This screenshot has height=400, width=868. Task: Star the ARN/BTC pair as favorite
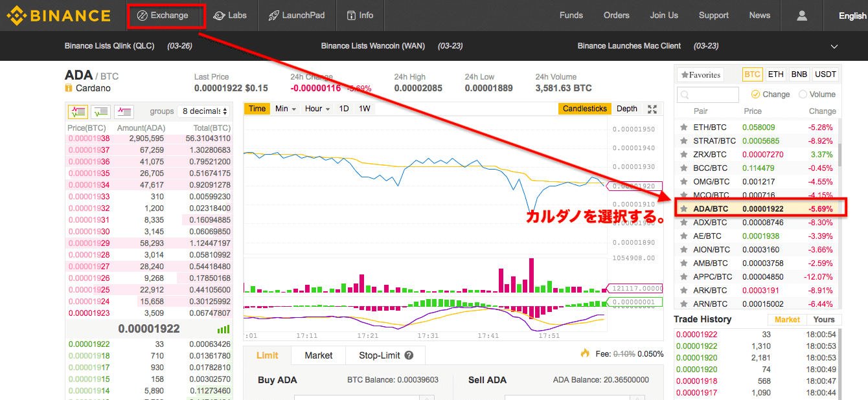[x=683, y=304]
